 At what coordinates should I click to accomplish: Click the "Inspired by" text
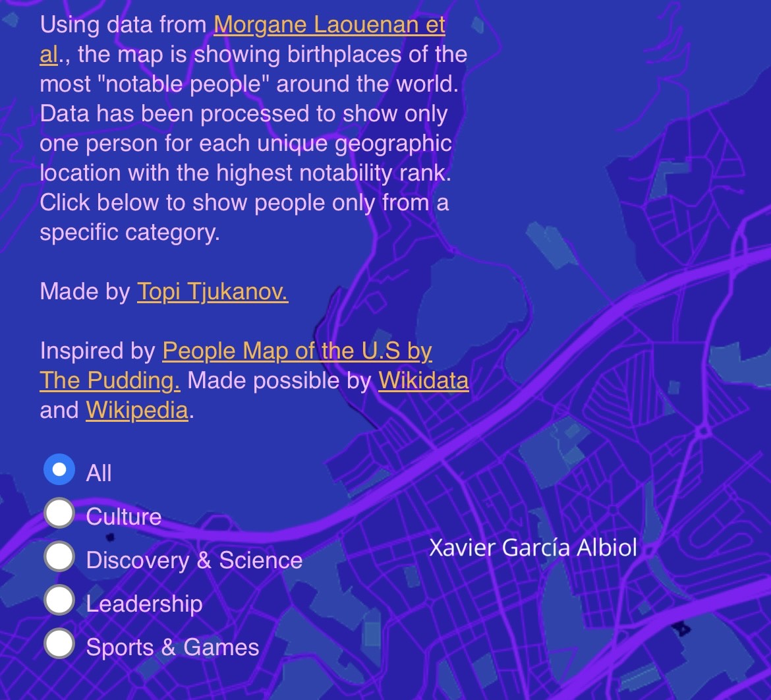click(98, 351)
